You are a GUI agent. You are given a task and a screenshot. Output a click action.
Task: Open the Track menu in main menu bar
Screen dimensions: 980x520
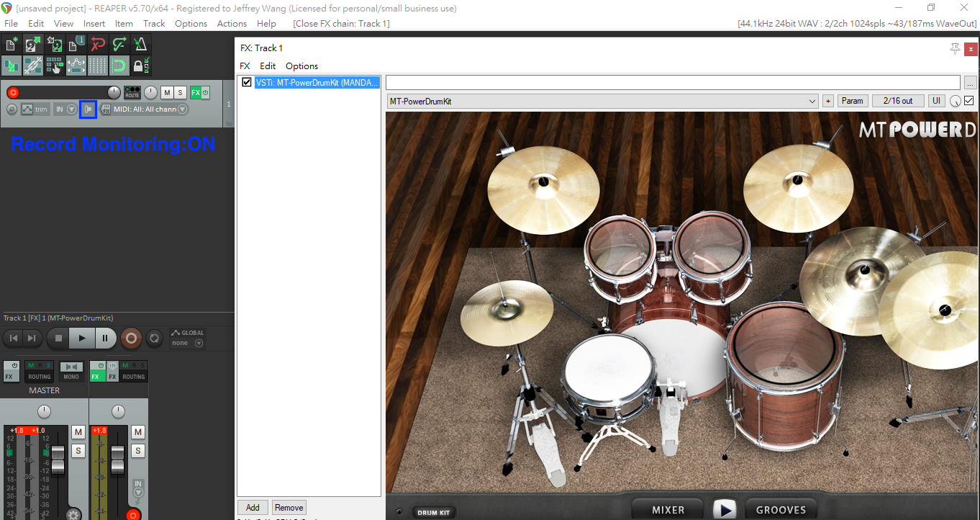(x=154, y=23)
